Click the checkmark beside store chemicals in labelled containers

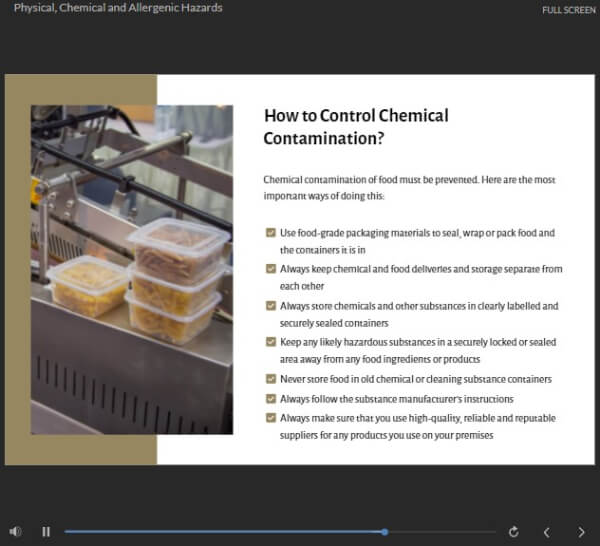(x=271, y=306)
